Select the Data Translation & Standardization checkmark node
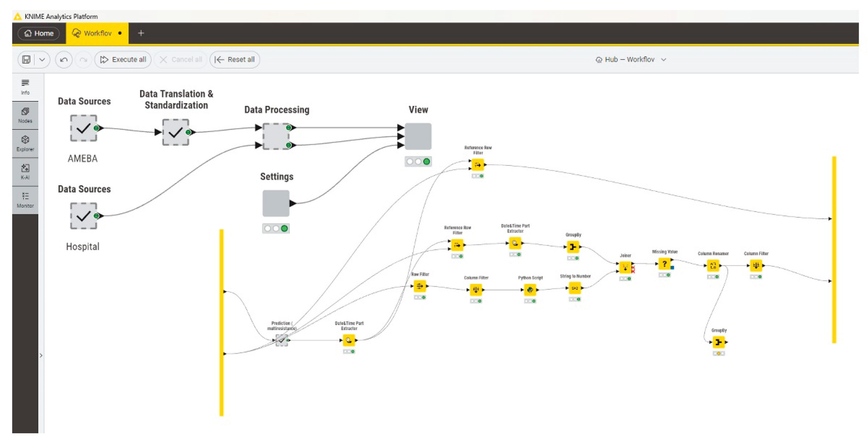This screenshot has width=868, height=446. (x=175, y=132)
